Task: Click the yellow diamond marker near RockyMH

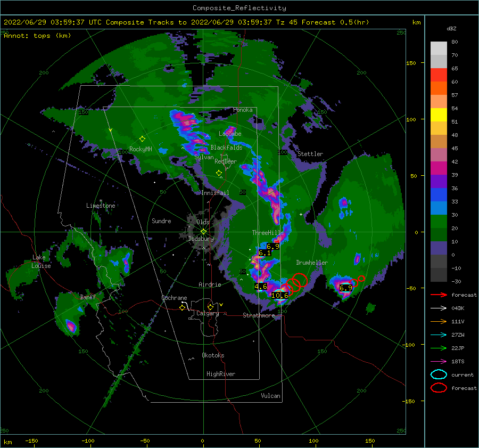Action: (142, 139)
